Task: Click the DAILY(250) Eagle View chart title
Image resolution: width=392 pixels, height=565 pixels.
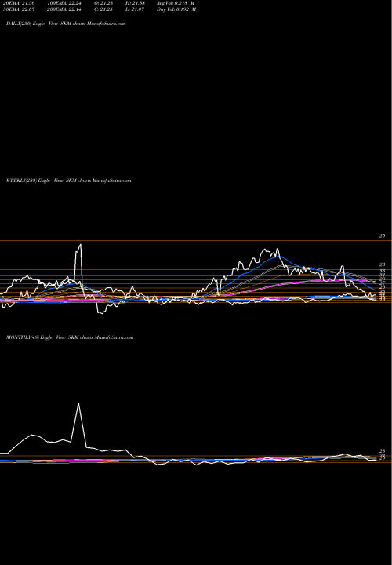Action: [66, 24]
